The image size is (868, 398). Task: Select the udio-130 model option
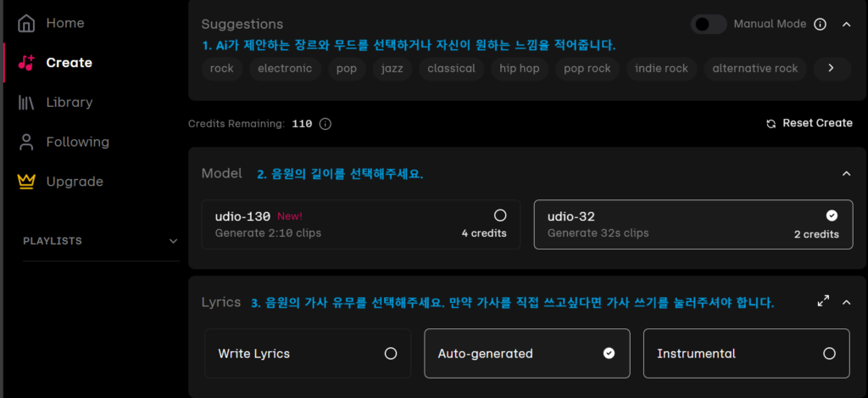point(361,225)
